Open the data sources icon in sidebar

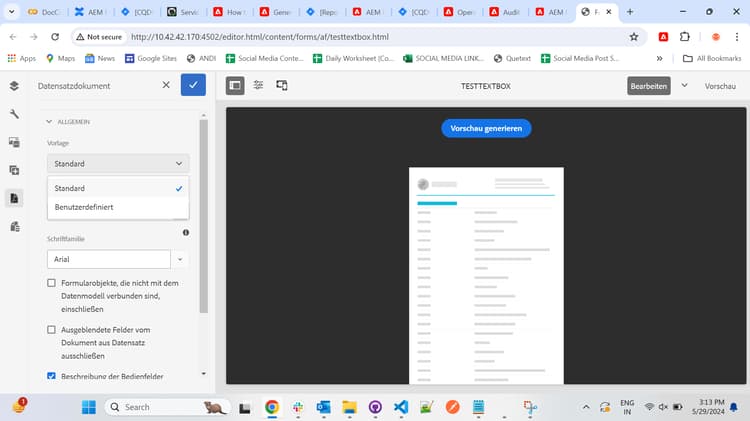pos(14,226)
